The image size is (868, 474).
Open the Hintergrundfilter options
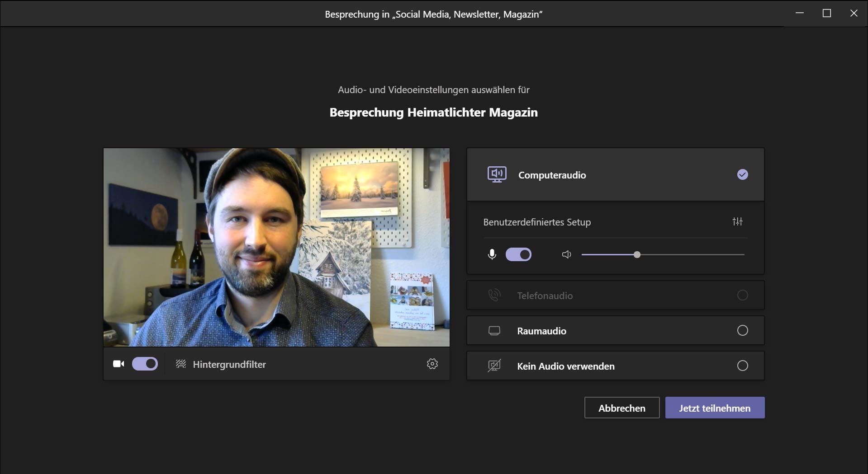[229, 365]
